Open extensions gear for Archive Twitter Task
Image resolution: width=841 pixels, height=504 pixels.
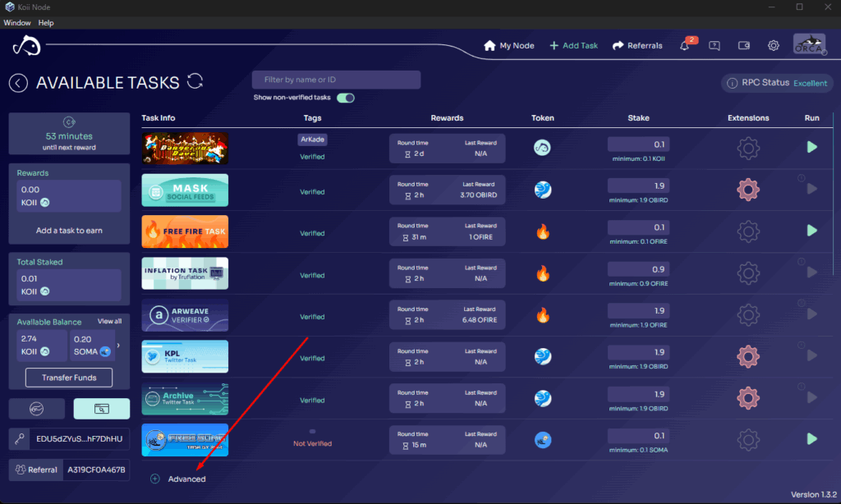(748, 398)
